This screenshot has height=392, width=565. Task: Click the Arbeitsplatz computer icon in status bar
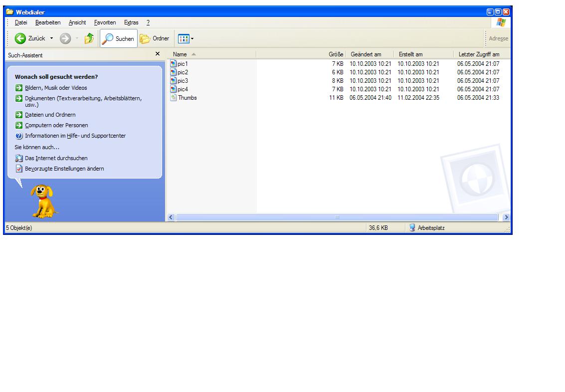point(412,228)
